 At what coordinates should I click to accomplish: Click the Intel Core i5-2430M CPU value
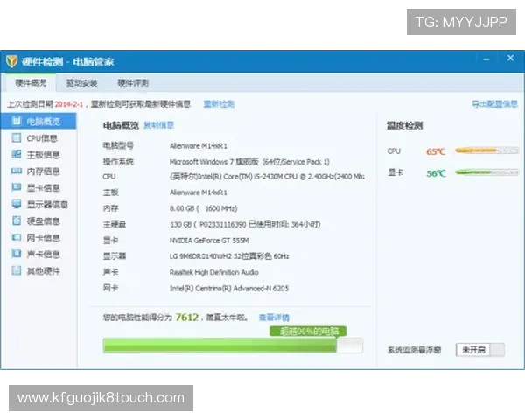coord(267,177)
